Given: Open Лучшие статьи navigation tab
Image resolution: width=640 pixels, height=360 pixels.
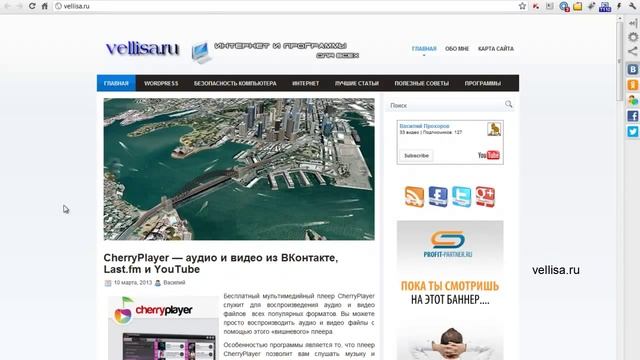Looking at the screenshot, I should tap(357, 83).
